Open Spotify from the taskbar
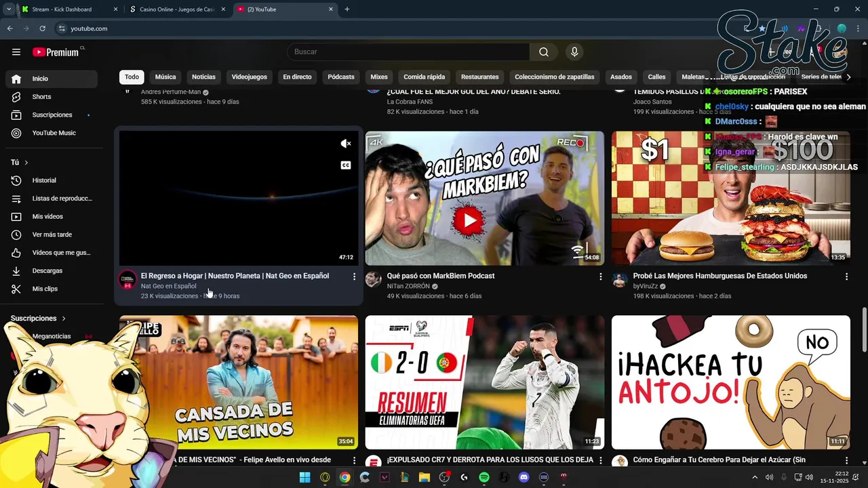 [x=484, y=477]
